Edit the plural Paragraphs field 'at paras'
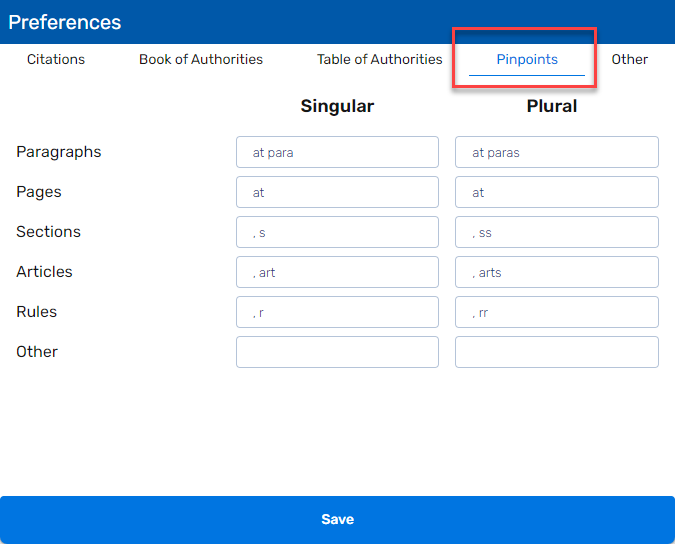The height and width of the screenshot is (544, 675). [x=557, y=152]
